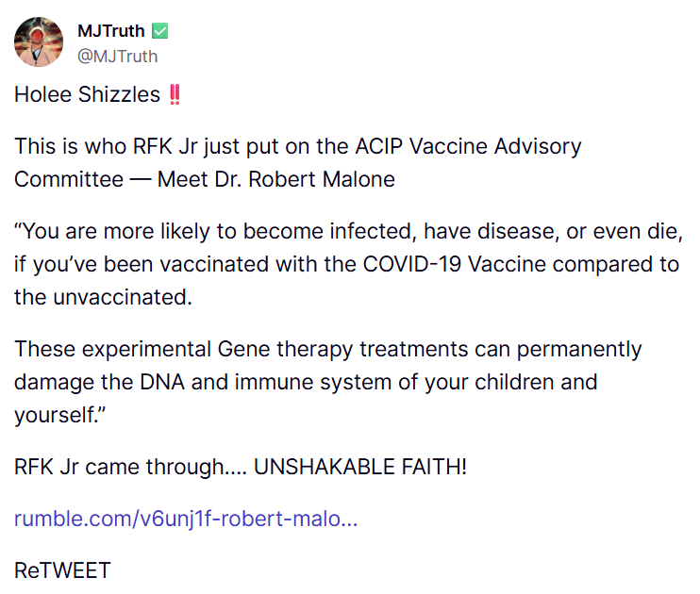This screenshot has width=700, height=594.
Task: Select the @MJTruth handle
Action: click(117, 56)
